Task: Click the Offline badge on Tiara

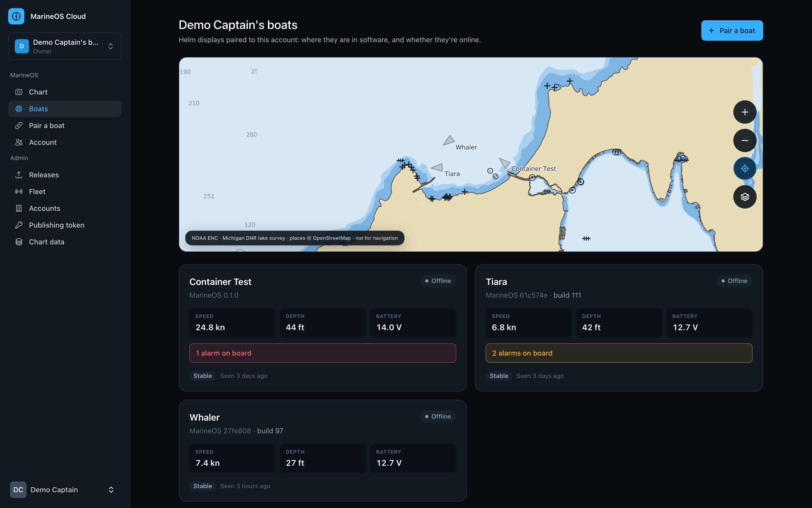Action: click(734, 281)
